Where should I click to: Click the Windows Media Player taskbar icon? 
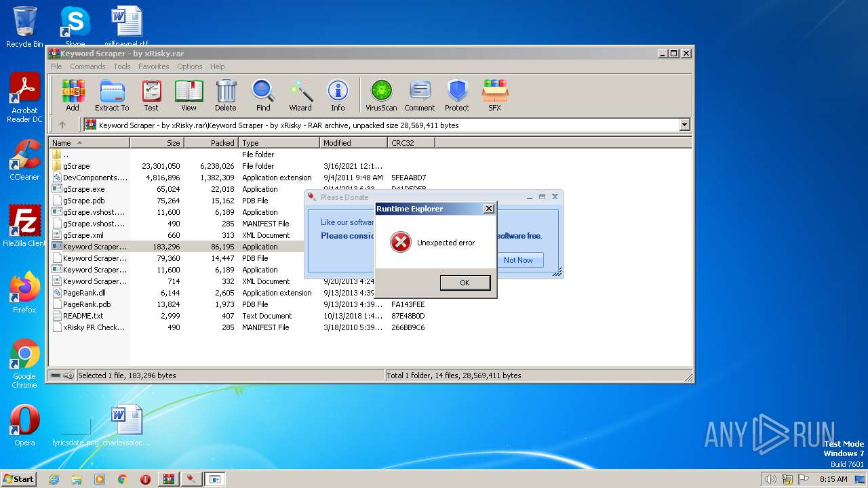[99, 479]
